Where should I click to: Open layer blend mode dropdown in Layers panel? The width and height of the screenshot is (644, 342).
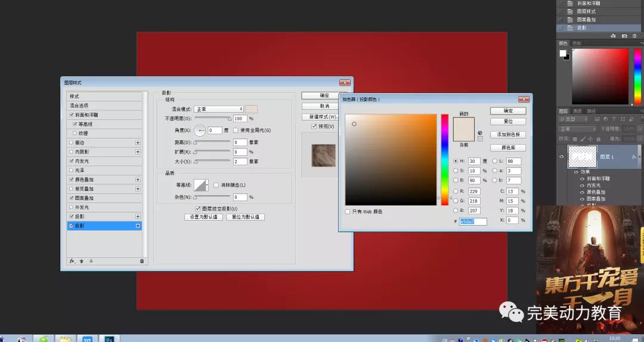pyautogui.click(x=577, y=129)
